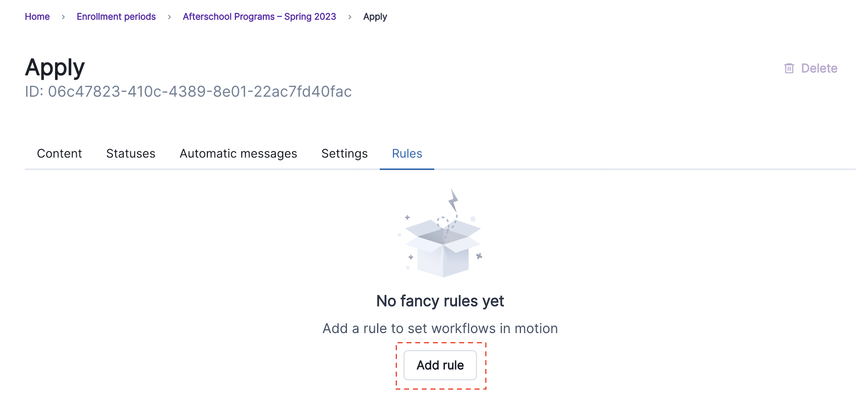Click the chevron before the Apply breadcrumb
This screenshot has width=868, height=413.
click(350, 17)
